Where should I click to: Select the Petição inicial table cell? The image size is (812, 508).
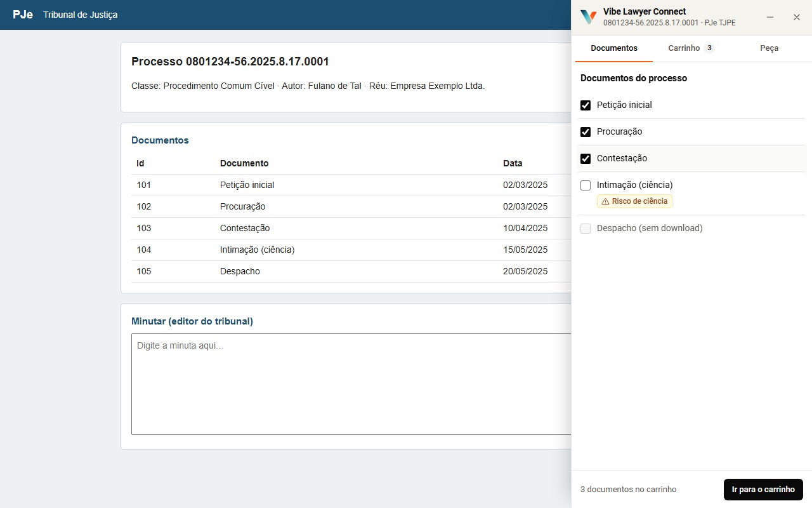tap(247, 185)
